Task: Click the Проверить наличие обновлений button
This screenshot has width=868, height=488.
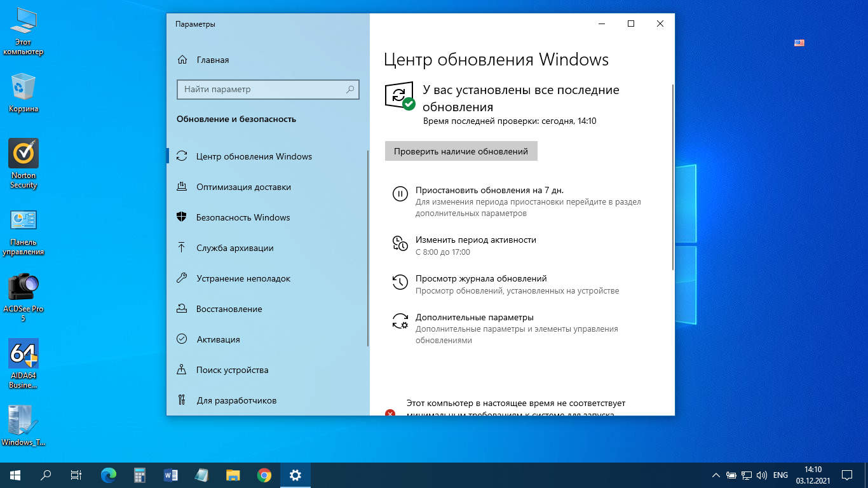Action: (461, 151)
